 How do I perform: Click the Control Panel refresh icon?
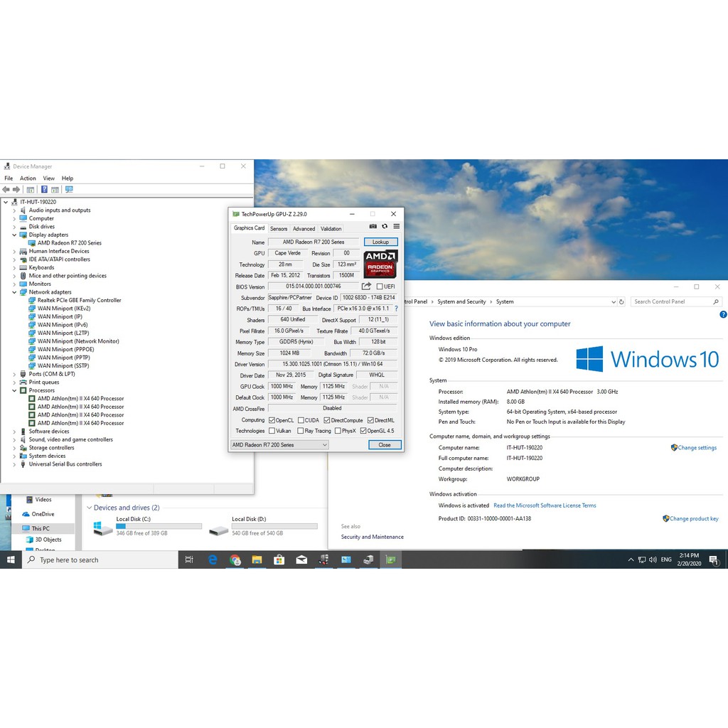[621, 301]
